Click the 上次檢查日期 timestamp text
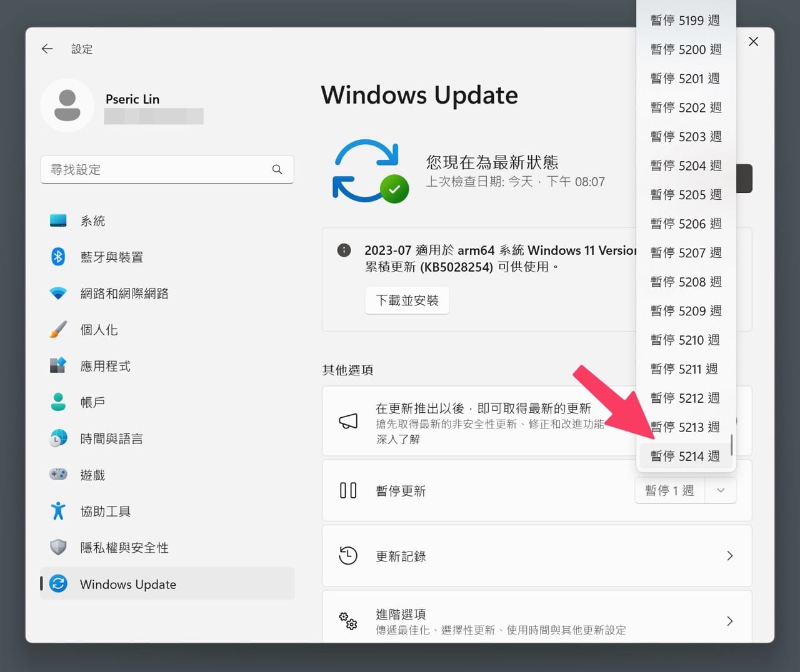The height and width of the screenshot is (672, 800). [x=516, y=182]
